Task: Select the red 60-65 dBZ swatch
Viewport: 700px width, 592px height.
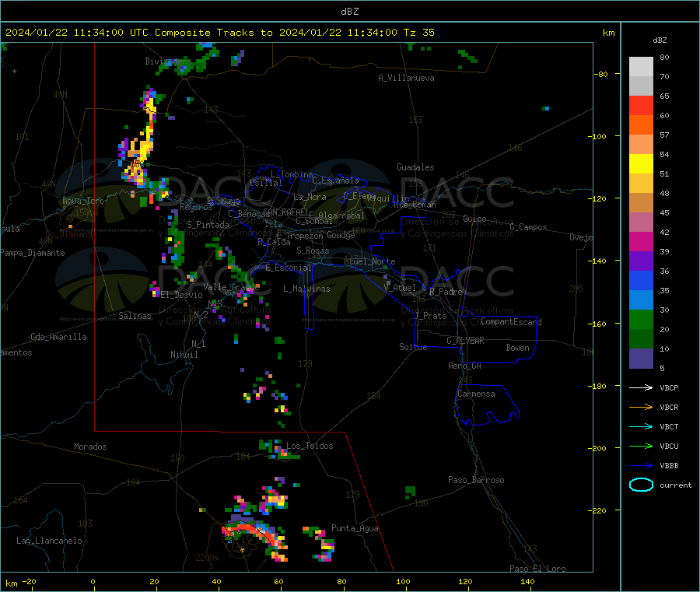Action: pyautogui.click(x=641, y=105)
